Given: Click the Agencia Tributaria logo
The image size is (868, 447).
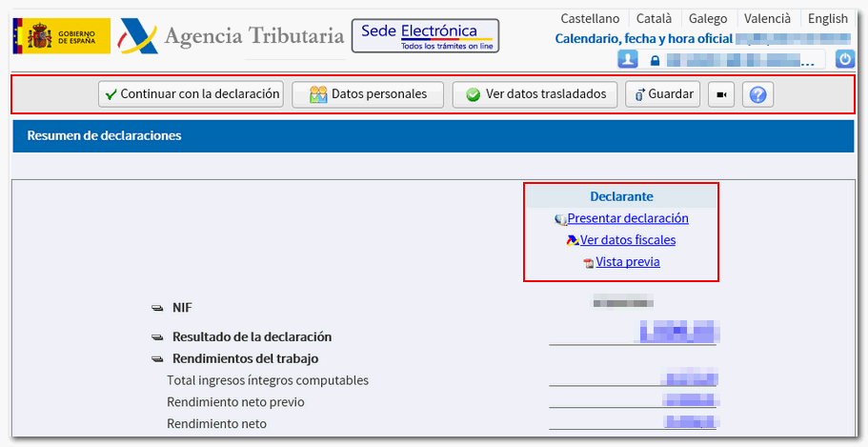Looking at the screenshot, I should [x=232, y=36].
